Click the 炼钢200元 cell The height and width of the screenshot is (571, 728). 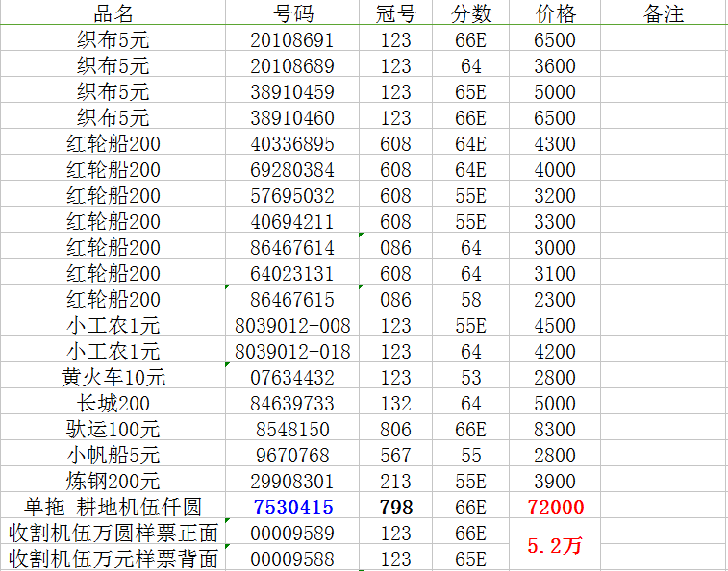[x=113, y=482]
